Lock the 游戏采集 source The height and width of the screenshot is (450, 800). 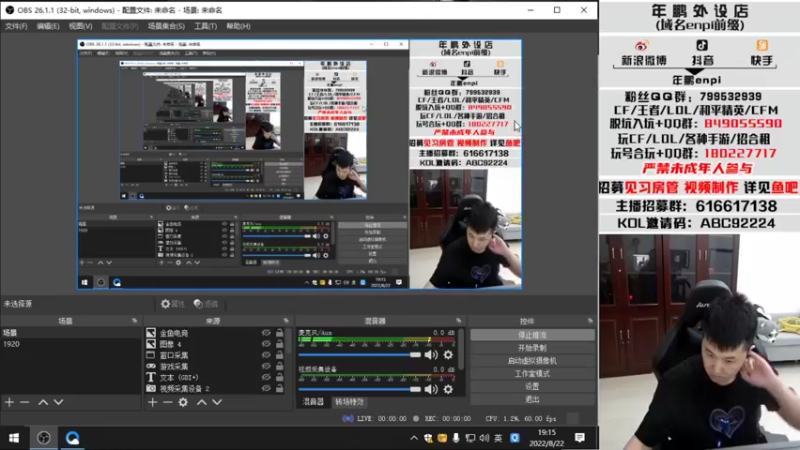click(280, 366)
